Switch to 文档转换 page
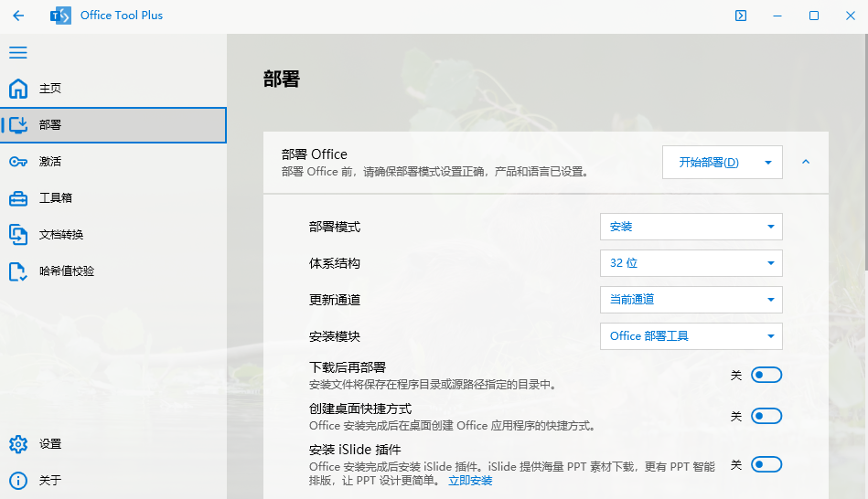This screenshot has width=868, height=499. tap(113, 235)
